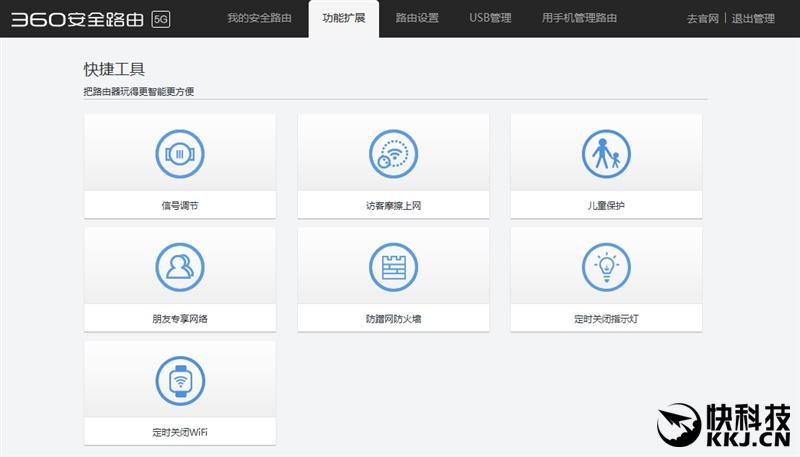Open the 路由设置 tab
Screen dimensions: 800x457
pos(417,18)
